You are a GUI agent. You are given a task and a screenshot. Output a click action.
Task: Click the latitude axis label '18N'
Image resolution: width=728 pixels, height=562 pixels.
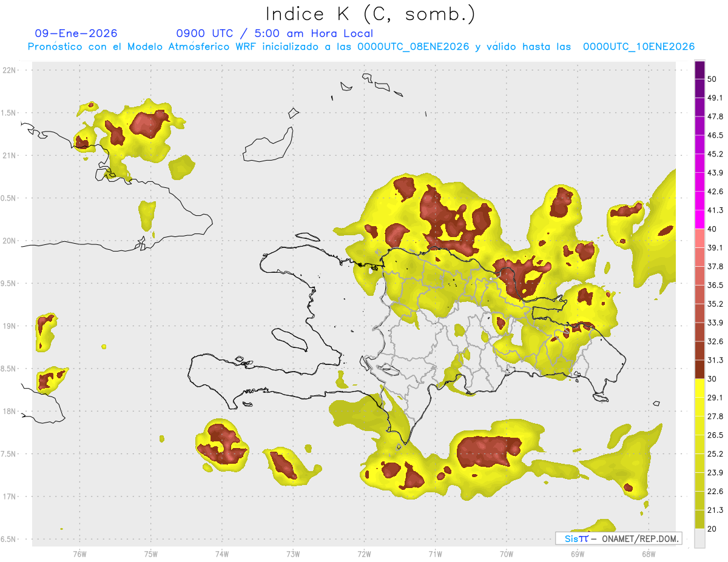[x=10, y=412]
